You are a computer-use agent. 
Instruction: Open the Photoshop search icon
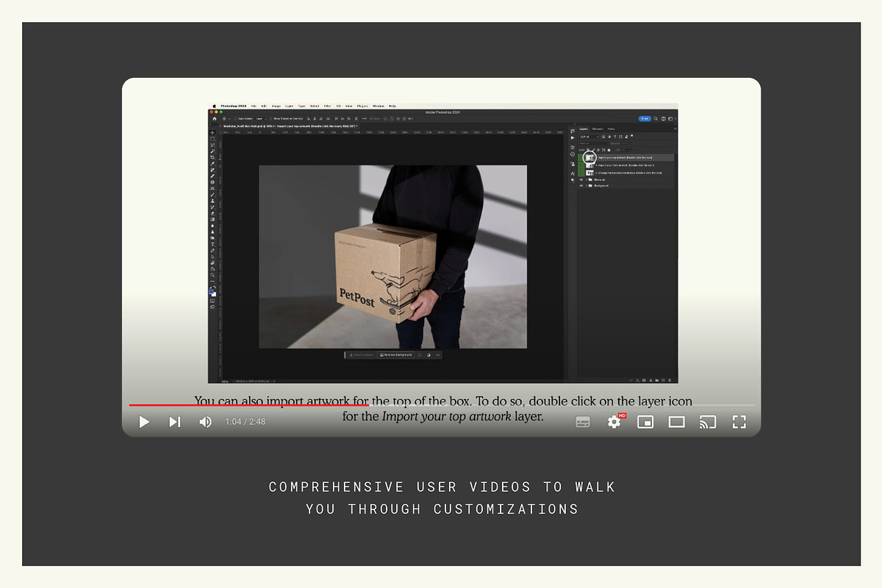point(656,118)
